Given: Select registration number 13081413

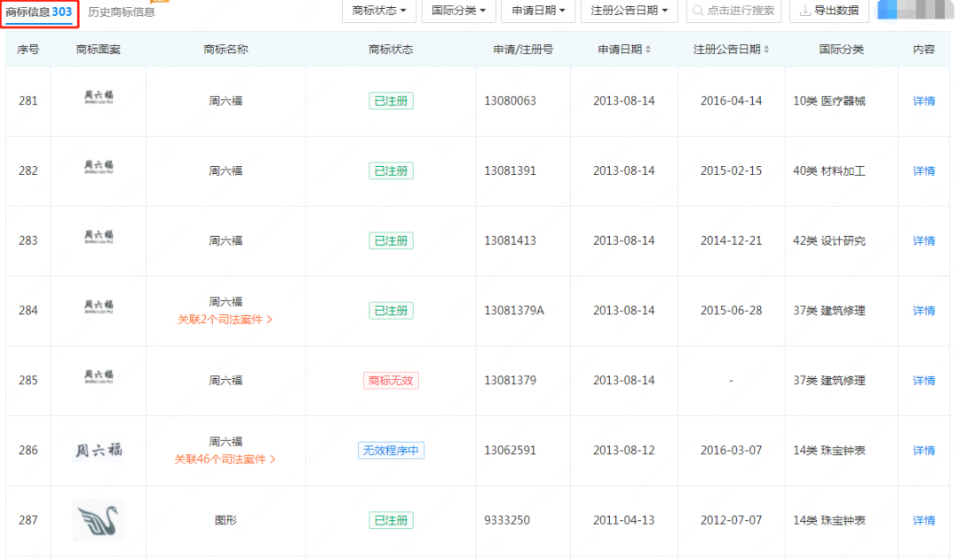Looking at the screenshot, I should click(x=510, y=241).
